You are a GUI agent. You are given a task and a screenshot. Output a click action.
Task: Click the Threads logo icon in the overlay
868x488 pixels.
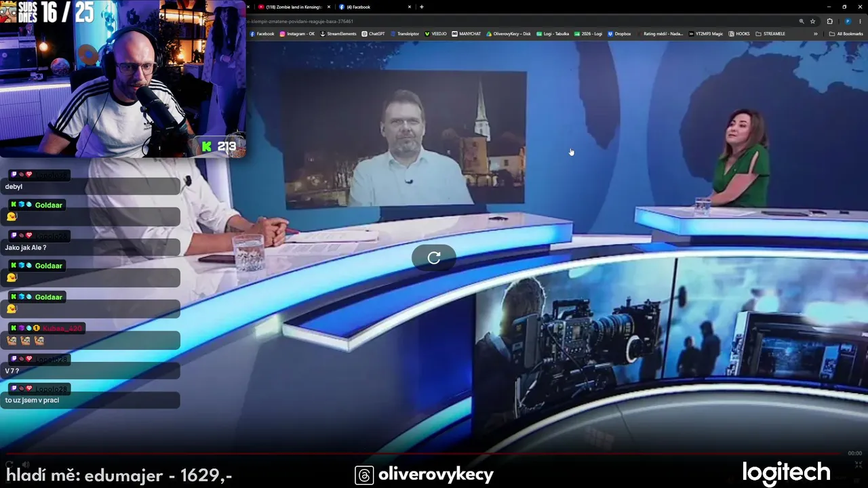(x=364, y=475)
